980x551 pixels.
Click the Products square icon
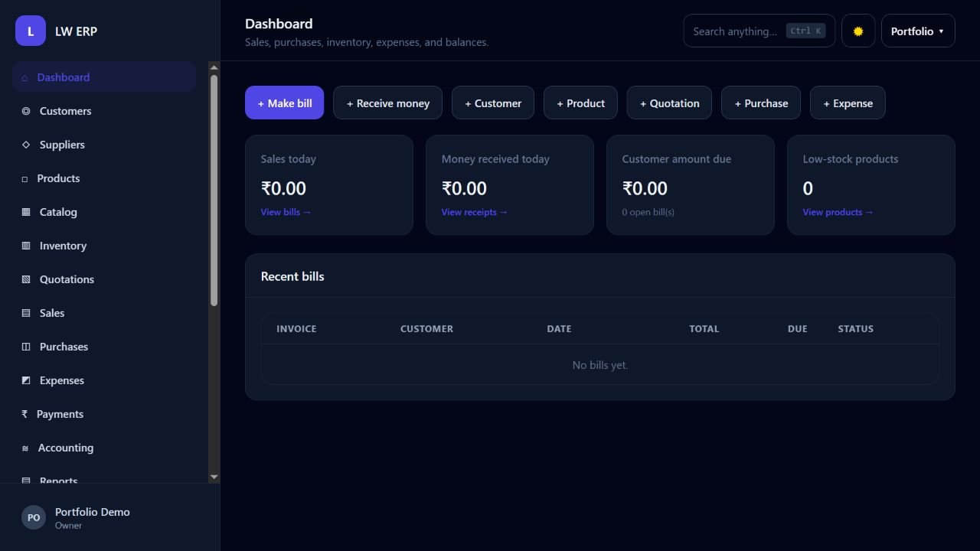pyautogui.click(x=24, y=178)
